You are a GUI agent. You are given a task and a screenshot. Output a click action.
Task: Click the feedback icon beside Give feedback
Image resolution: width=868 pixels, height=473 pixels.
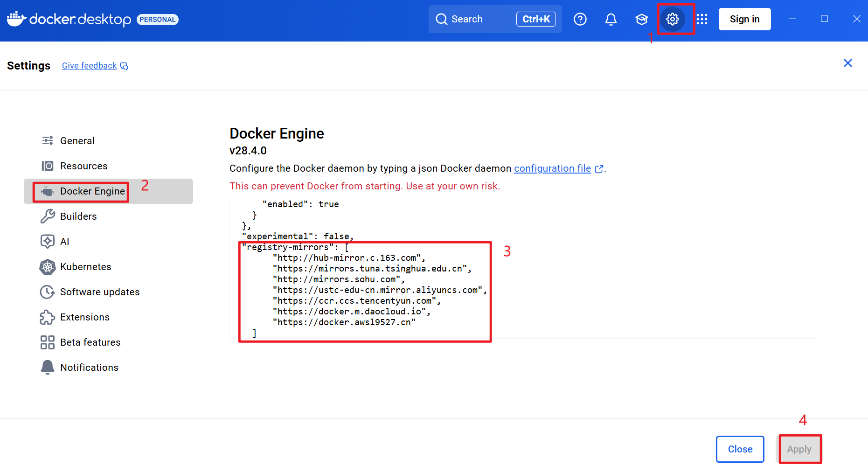click(x=124, y=66)
